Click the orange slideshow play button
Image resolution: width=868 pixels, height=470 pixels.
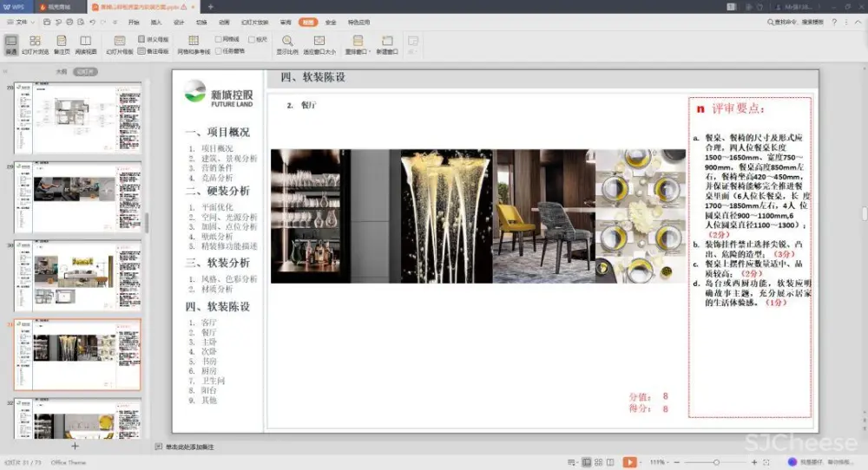tap(629, 462)
